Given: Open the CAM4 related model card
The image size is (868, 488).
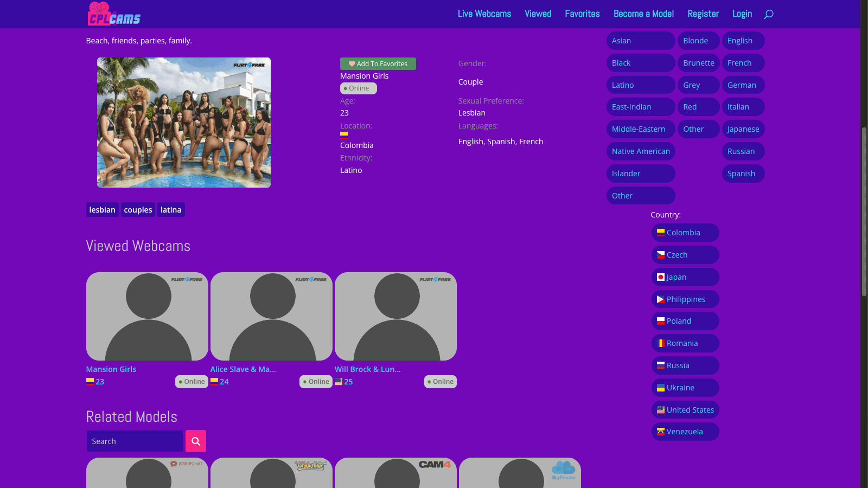Looking at the screenshot, I should point(395,473).
